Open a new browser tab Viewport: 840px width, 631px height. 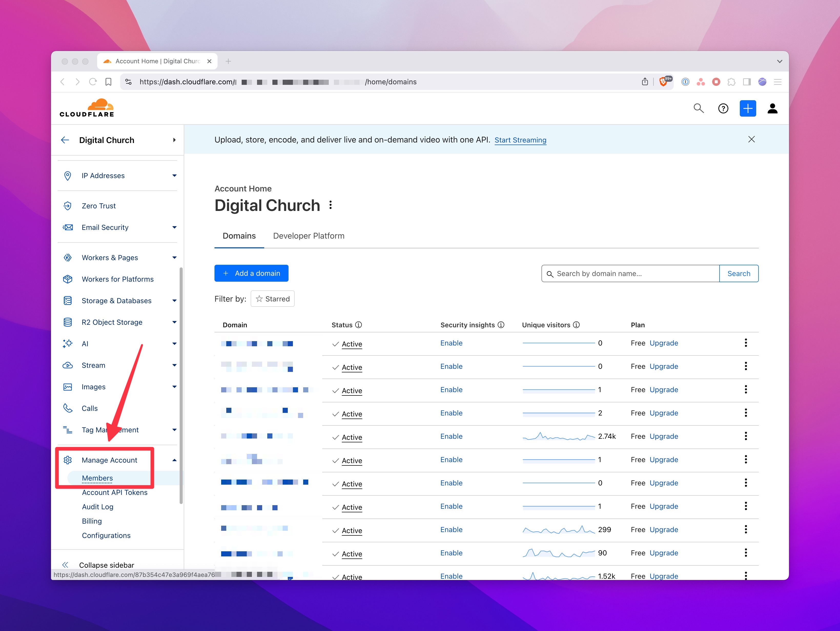click(228, 61)
